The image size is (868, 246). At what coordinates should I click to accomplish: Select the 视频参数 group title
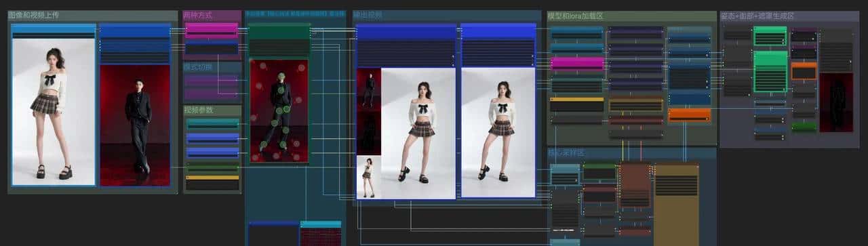(199, 110)
